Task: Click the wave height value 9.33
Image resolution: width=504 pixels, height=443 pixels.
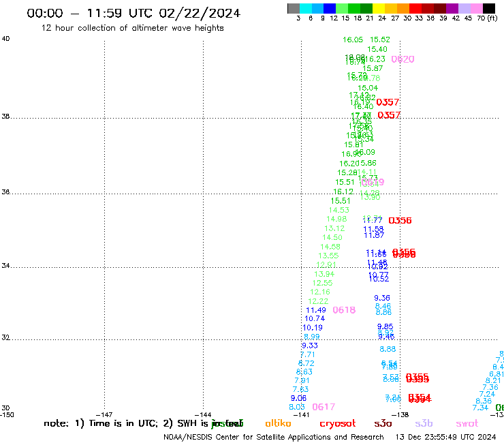Action: (310, 346)
